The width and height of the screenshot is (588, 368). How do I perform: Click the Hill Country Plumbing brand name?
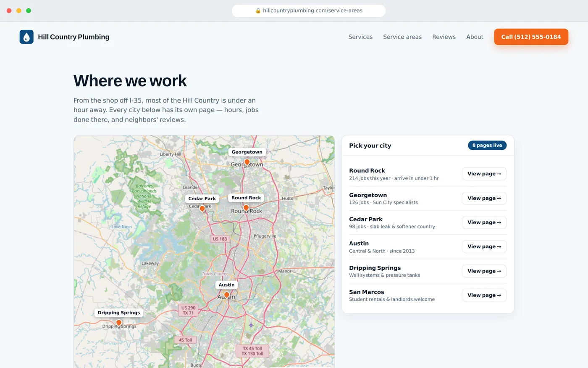pos(73,37)
